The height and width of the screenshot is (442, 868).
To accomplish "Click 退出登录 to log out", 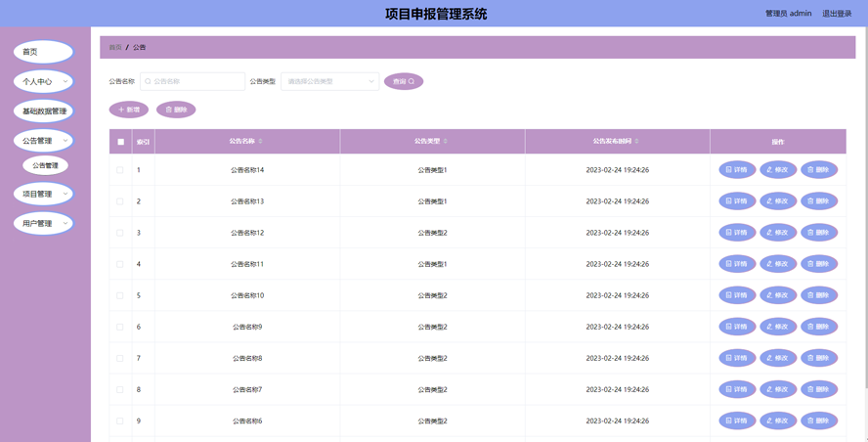I will pyautogui.click(x=837, y=14).
